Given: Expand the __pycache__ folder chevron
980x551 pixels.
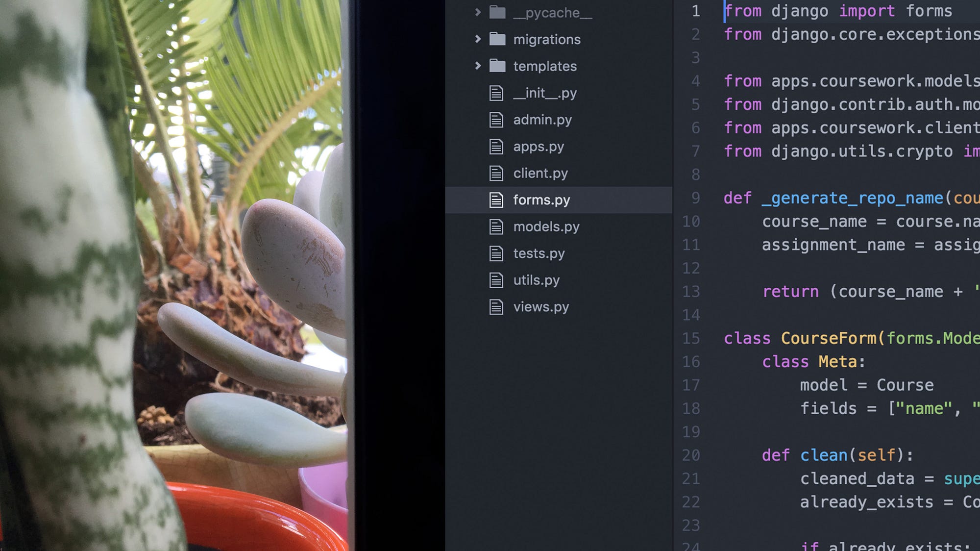Looking at the screenshot, I should pyautogui.click(x=478, y=12).
